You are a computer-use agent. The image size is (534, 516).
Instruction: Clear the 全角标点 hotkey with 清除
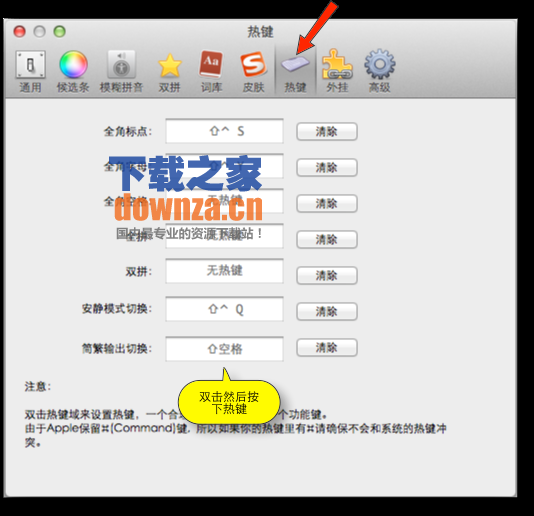click(x=327, y=132)
